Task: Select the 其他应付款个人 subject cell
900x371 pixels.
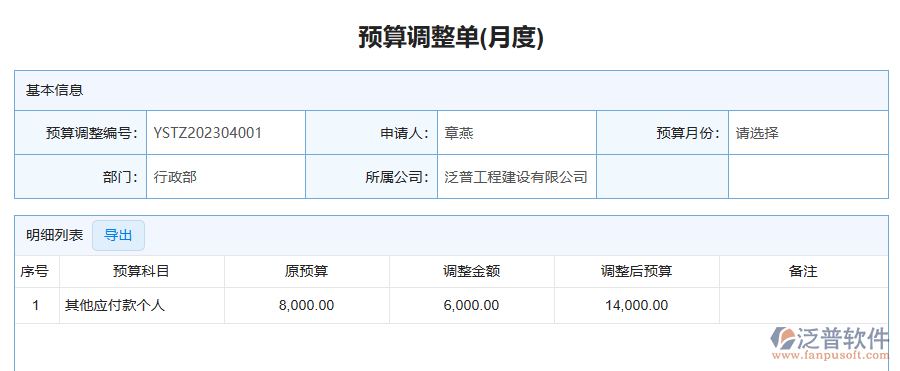Action: 141,306
